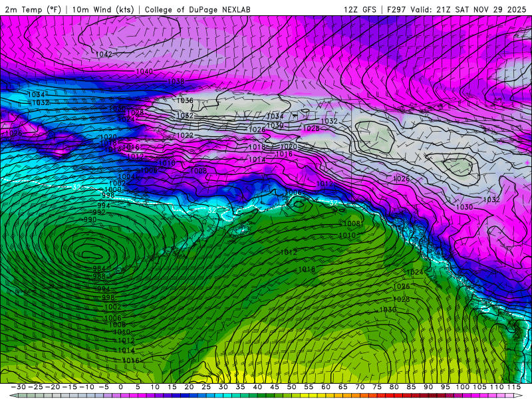Select the 75 label on the color scale
This screenshot has height=399, width=532.
pyautogui.click(x=377, y=387)
